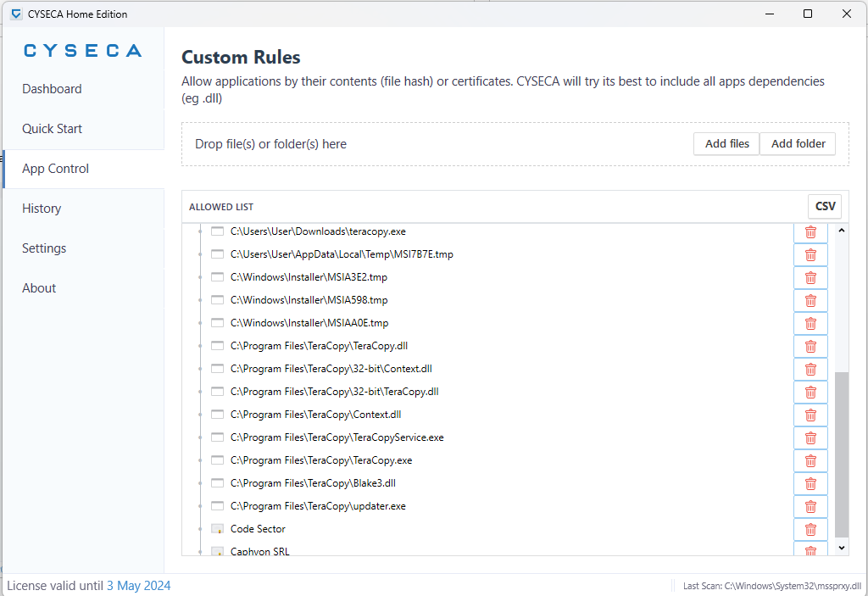Maximize the CYSECA window
The image size is (868, 596).
[808, 14]
